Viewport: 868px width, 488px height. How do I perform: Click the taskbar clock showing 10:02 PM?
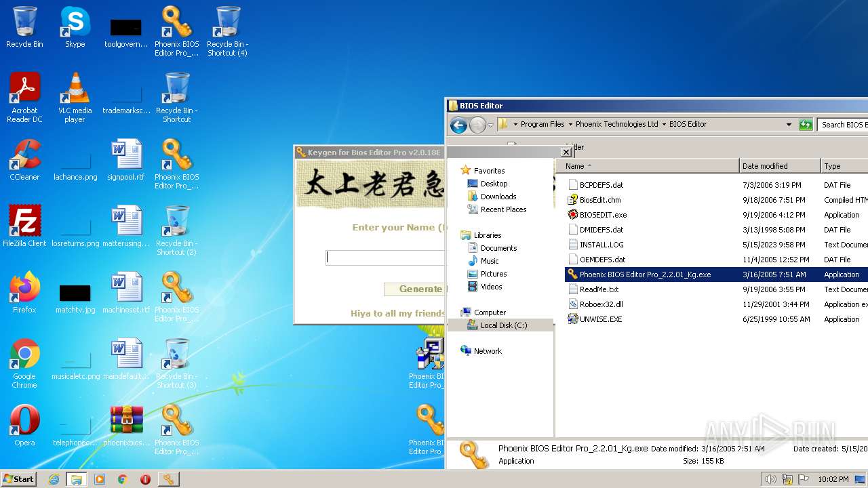point(833,479)
